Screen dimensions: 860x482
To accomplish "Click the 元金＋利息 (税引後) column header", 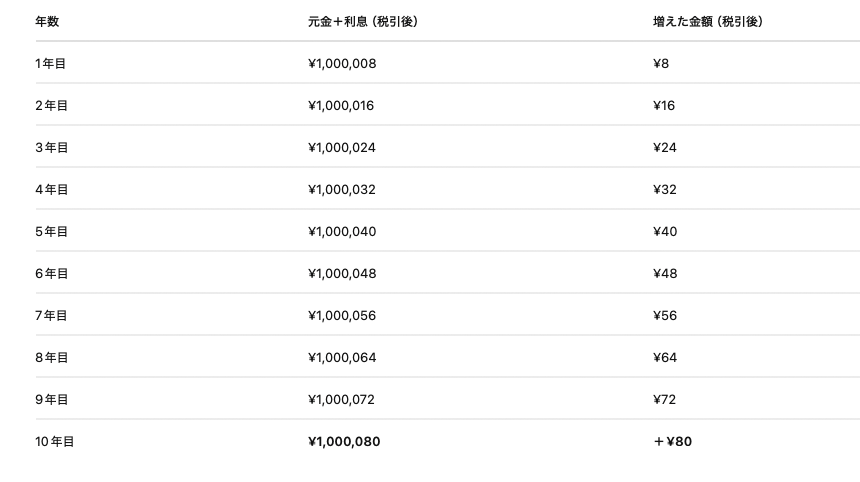I will tap(362, 21).
